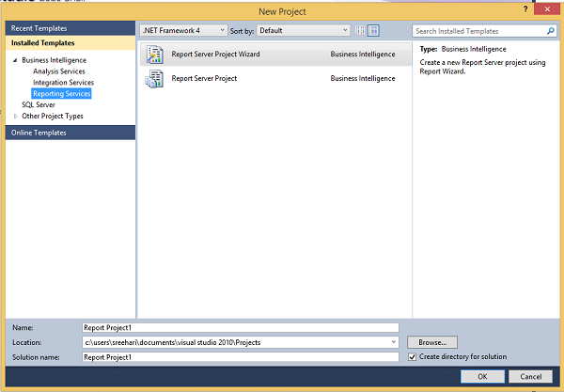Open the Online Templates section
The height and width of the screenshot is (392, 564).
click(39, 133)
